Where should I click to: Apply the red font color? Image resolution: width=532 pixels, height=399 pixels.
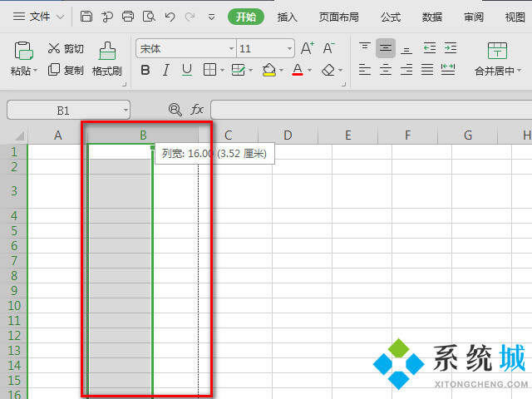(298, 70)
